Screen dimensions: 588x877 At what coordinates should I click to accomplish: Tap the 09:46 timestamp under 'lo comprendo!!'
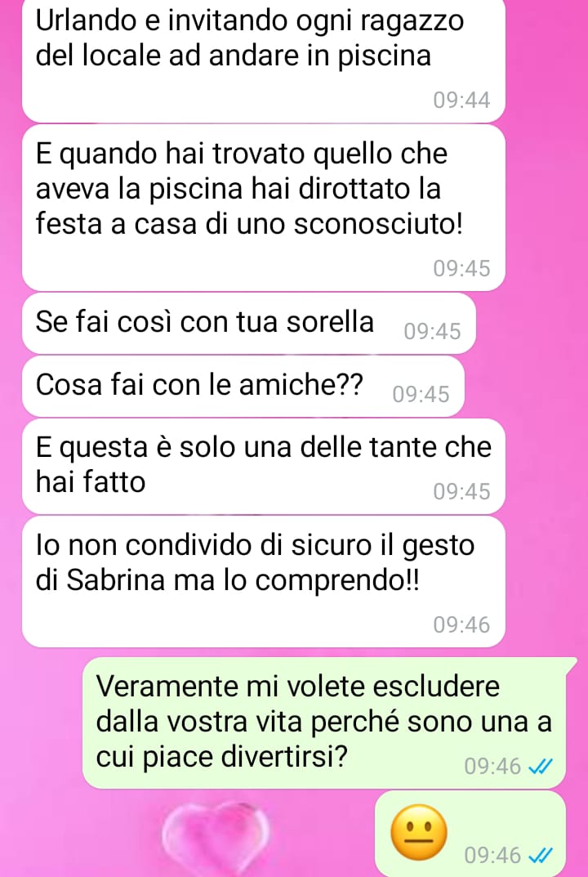[461, 624]
